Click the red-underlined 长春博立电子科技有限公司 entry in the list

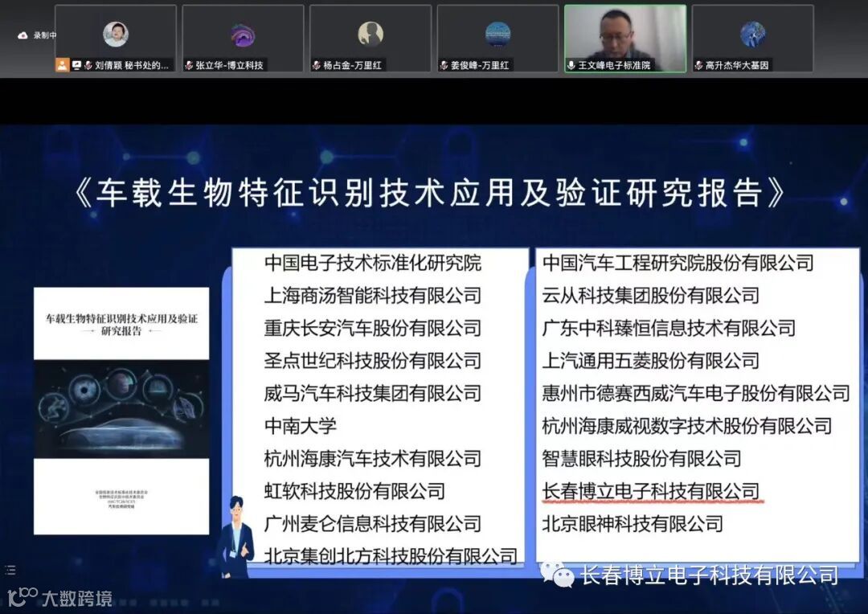coord(651,491)
